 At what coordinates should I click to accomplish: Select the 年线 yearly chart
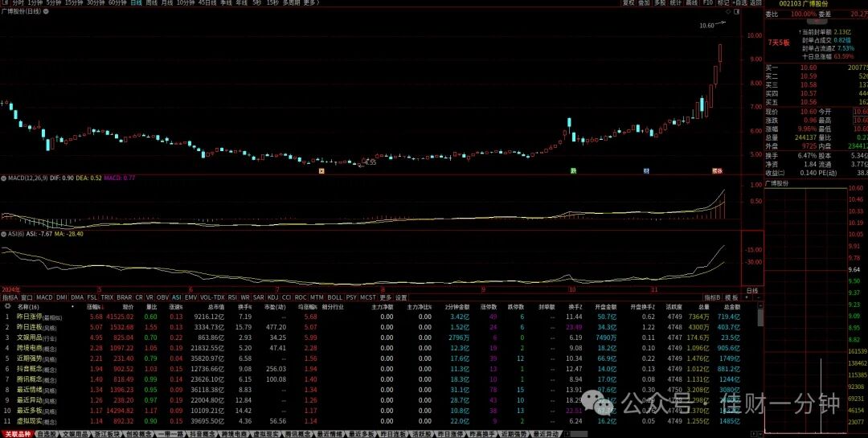coord(241,2)
